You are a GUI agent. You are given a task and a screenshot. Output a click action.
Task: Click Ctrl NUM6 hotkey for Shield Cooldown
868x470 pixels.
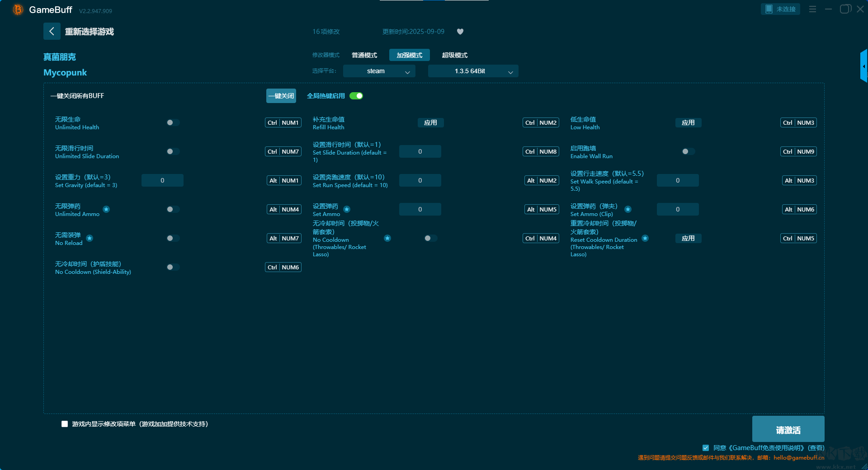point(283,267)
